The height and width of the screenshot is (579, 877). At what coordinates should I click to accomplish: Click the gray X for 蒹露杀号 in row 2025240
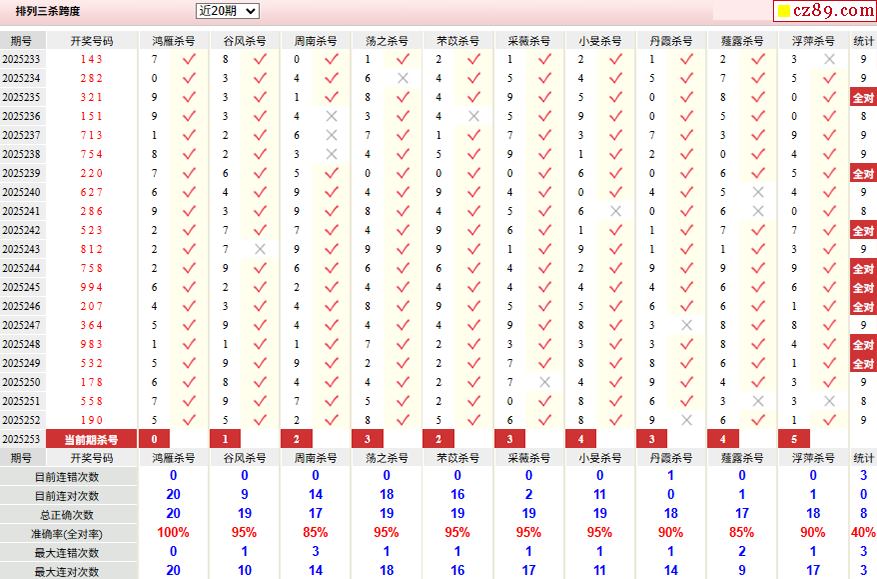point(758,192)
